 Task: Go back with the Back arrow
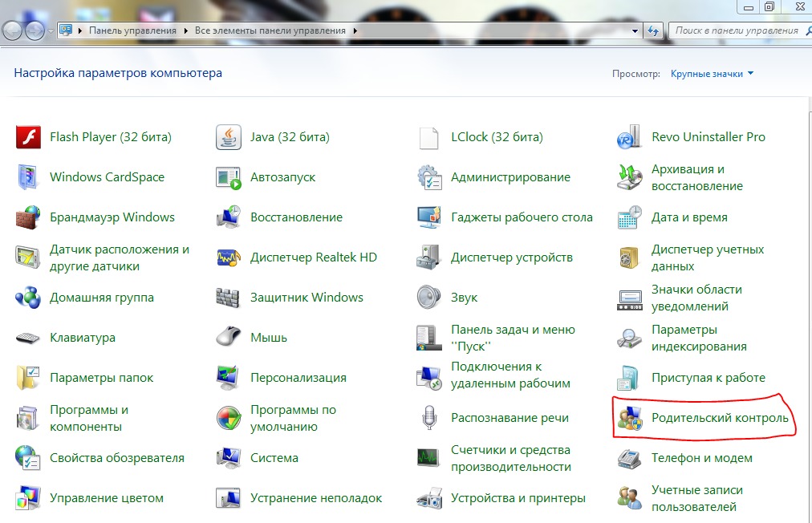(x=12, y=31)
